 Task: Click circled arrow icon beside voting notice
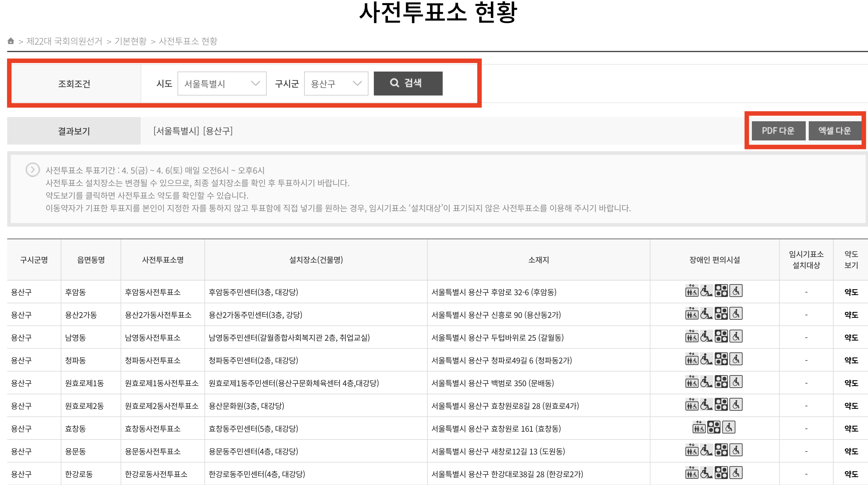pyautogui.click(x=33, y=170)
